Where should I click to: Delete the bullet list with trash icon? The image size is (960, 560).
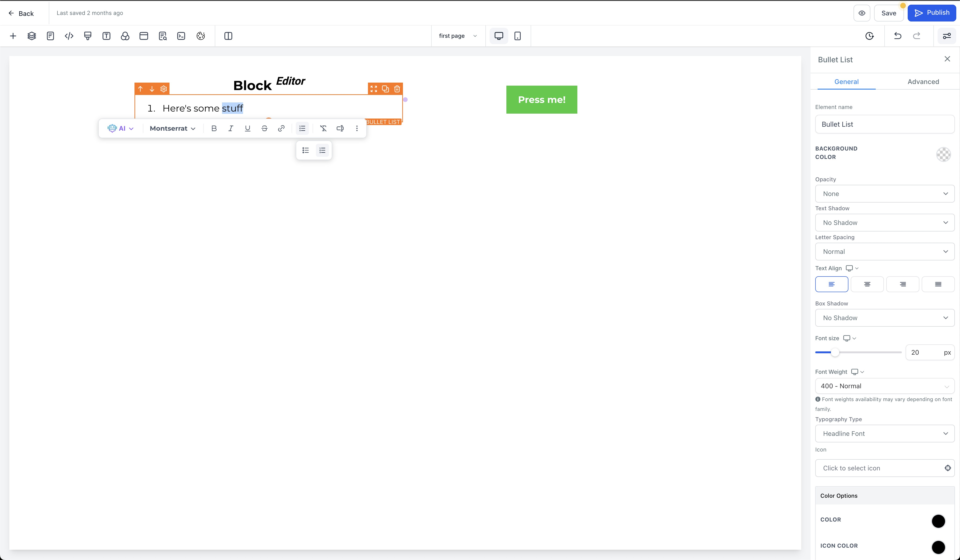pyautogui.click(x=397, y=89)
